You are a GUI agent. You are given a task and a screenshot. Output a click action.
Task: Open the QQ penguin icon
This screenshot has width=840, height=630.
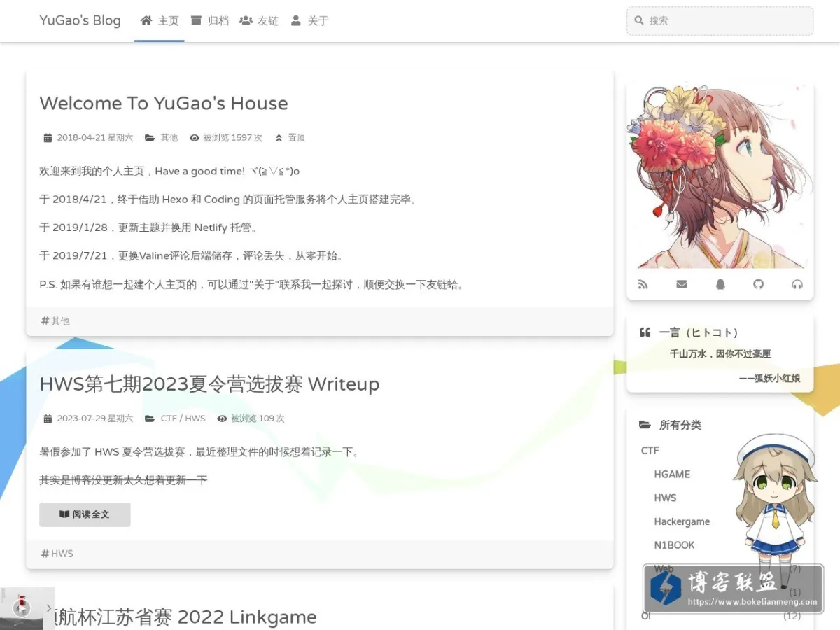[720, 284]
